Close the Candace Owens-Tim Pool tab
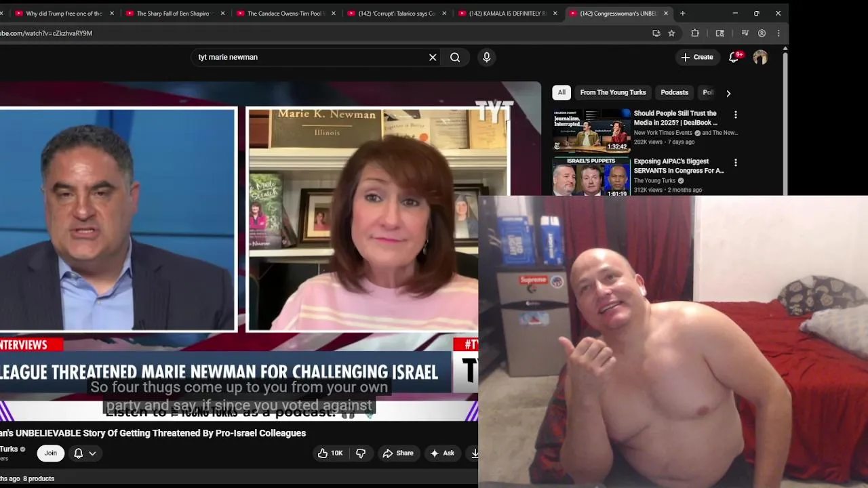This screenshot has width=868, height=488. tap(333, 13)
